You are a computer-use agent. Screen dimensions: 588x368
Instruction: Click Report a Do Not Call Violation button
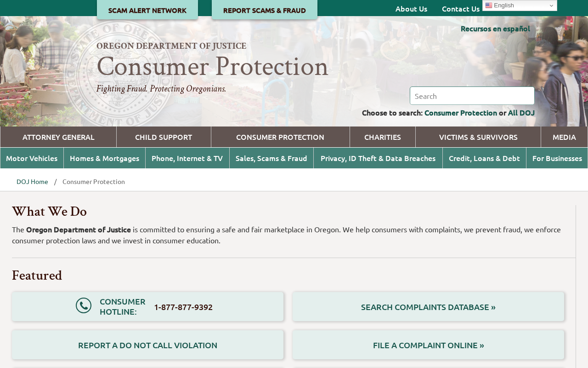pos(148,345)
